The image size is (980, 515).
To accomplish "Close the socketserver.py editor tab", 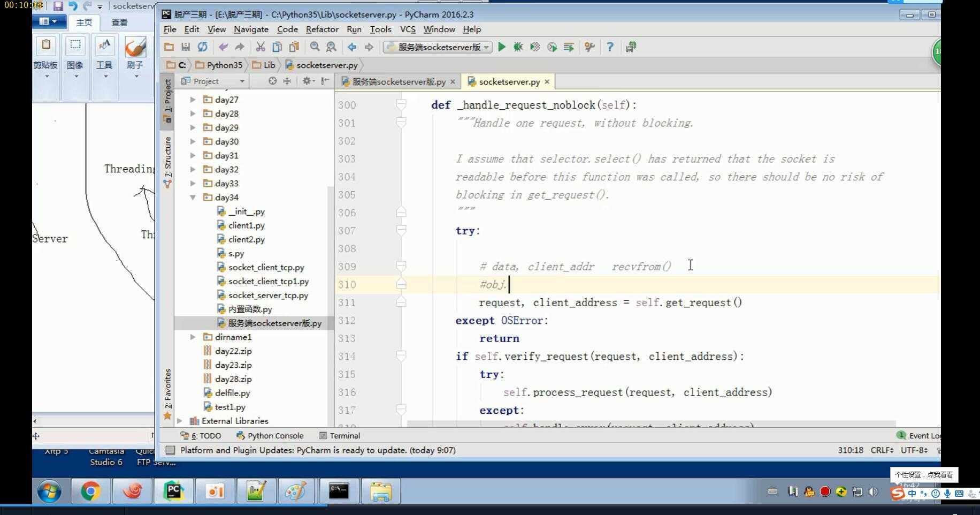I will (x=547, y=82).
